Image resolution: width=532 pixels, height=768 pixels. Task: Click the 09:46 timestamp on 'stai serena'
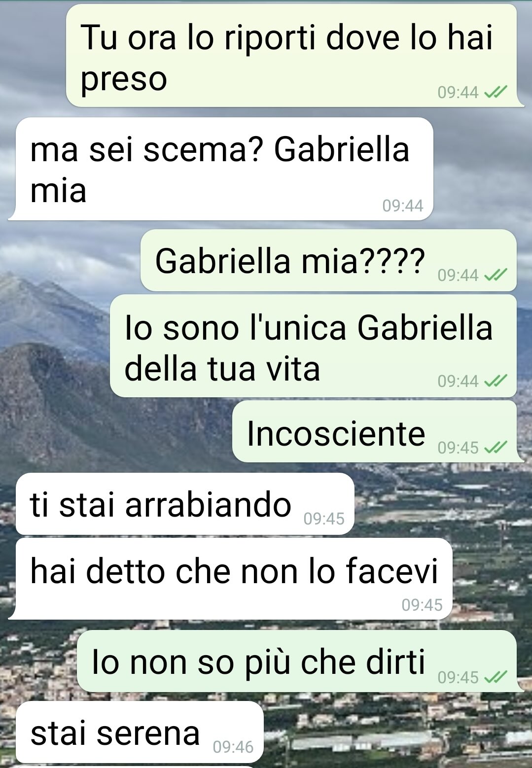(233, 747)
